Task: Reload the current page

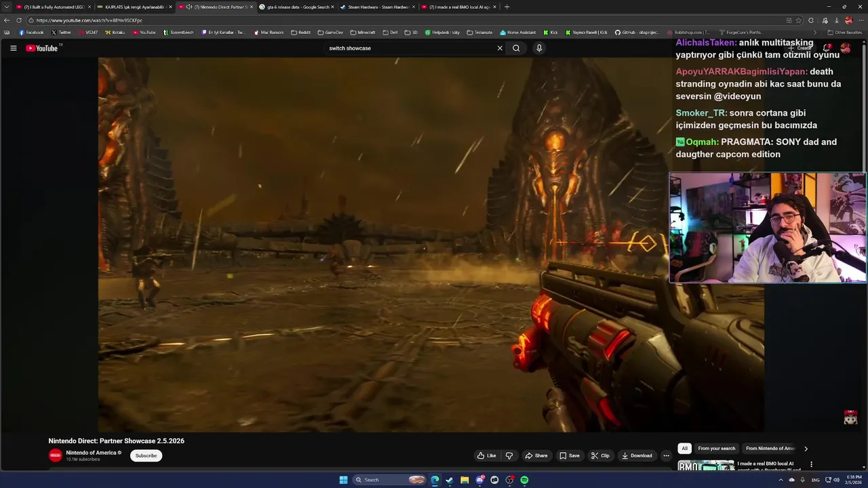Action: click(19, 20)
